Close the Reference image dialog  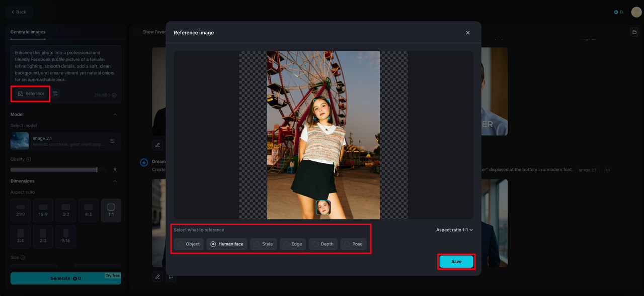pos(467,33)
